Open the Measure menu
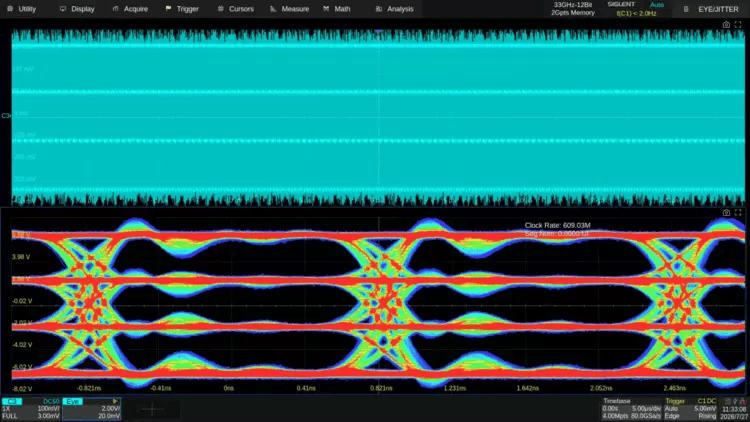The image size is (750, 422). click(289, 9)
